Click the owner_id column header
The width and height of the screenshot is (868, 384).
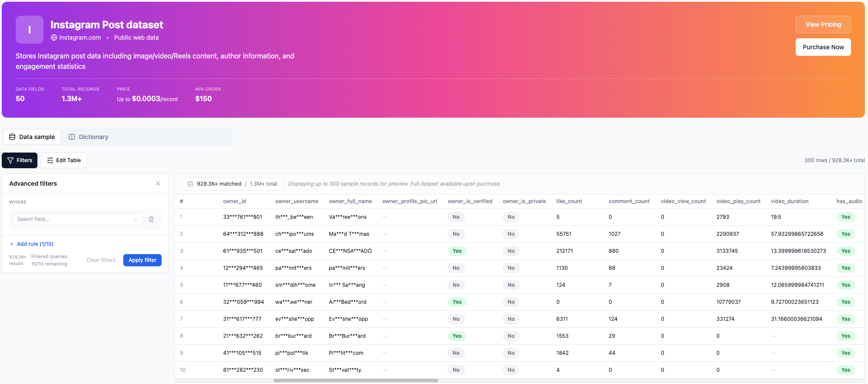tap(234, 201)
